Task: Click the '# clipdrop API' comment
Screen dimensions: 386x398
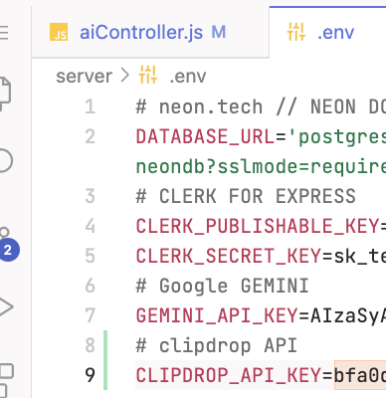Action: click(217, 345)
